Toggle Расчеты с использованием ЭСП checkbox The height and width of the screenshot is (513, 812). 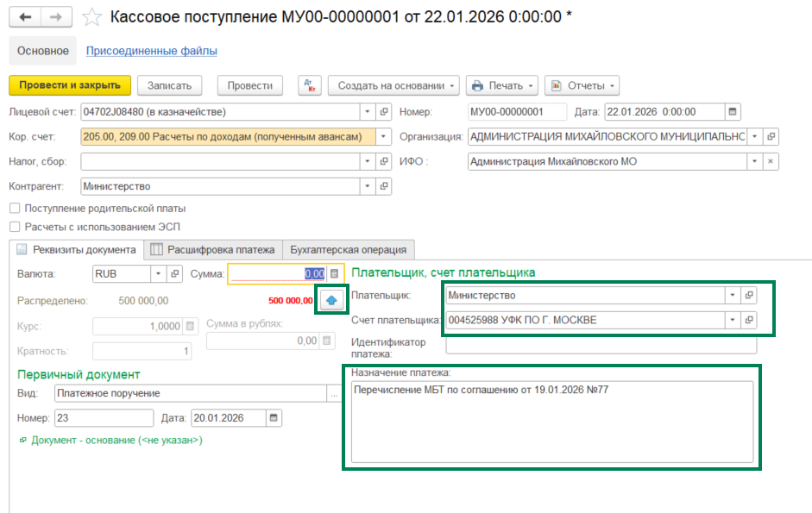pyautogui.click(x=15, y=227)
